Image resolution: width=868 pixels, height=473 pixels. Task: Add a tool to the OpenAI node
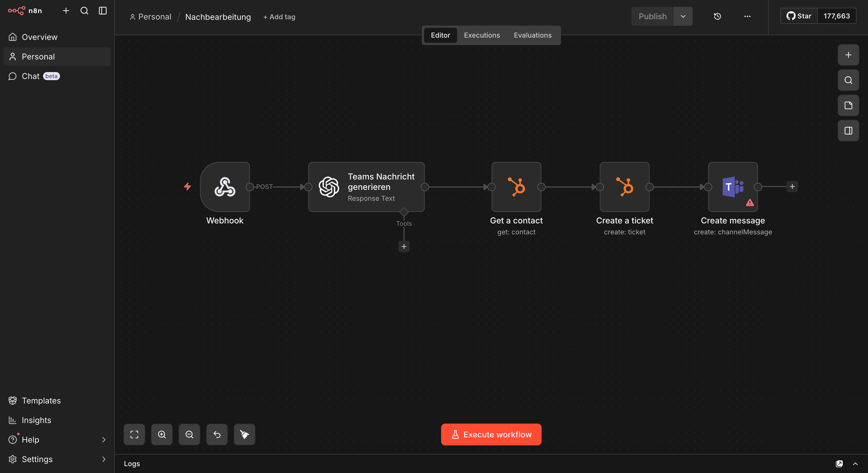point(404,246)
